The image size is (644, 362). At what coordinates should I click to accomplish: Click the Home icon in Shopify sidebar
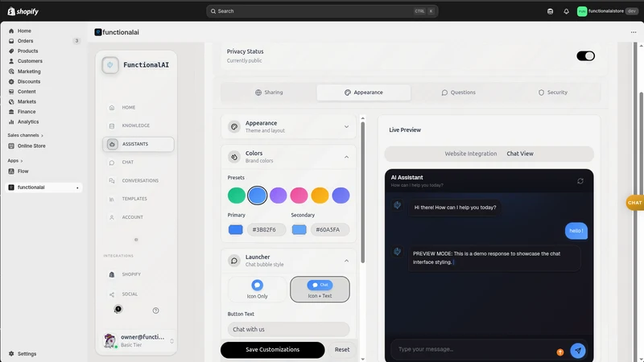[11, 31]
